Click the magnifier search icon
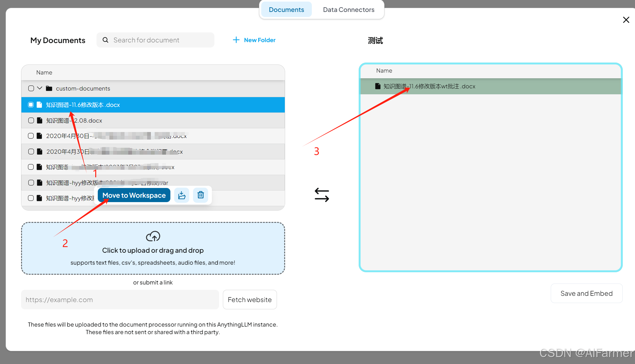635x364 pixels. [x=106, y=40]
